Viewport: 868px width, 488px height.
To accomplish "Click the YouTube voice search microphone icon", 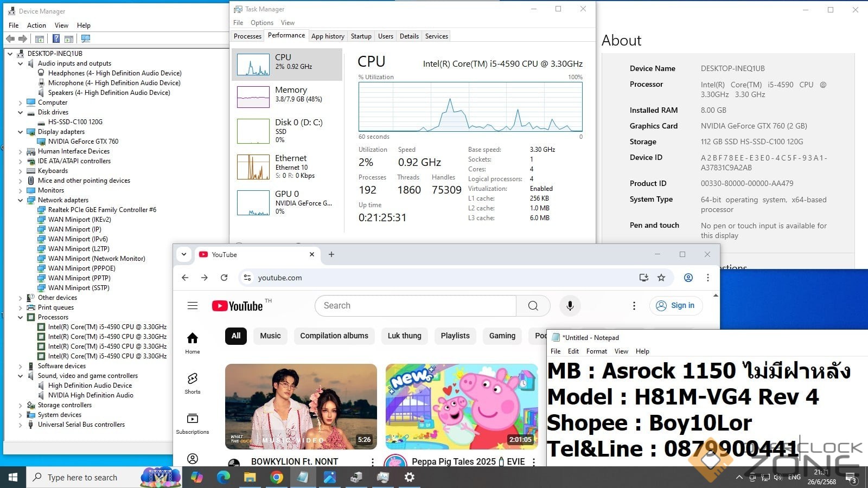I will point(570,306).
